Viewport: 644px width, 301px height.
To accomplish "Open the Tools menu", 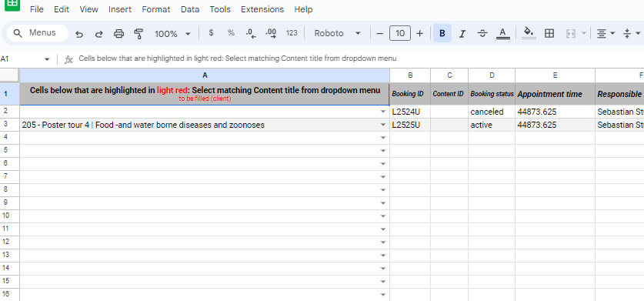I will (x=220, y=9).
